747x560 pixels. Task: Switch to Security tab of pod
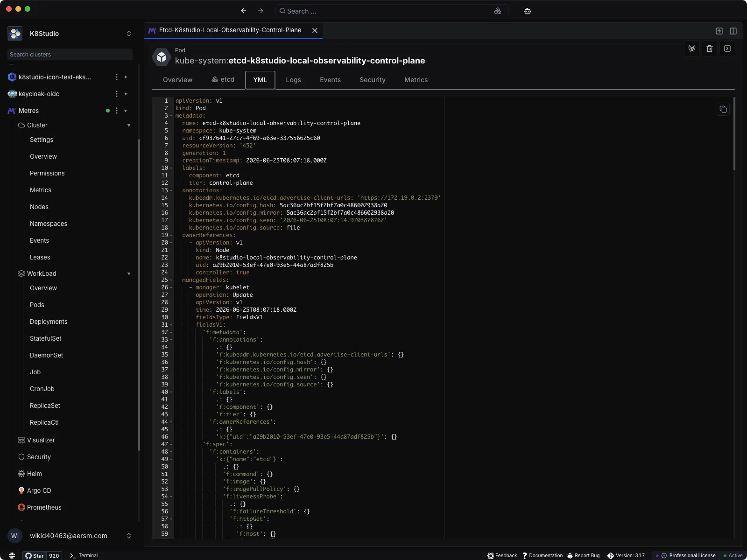tap(373, 80)
